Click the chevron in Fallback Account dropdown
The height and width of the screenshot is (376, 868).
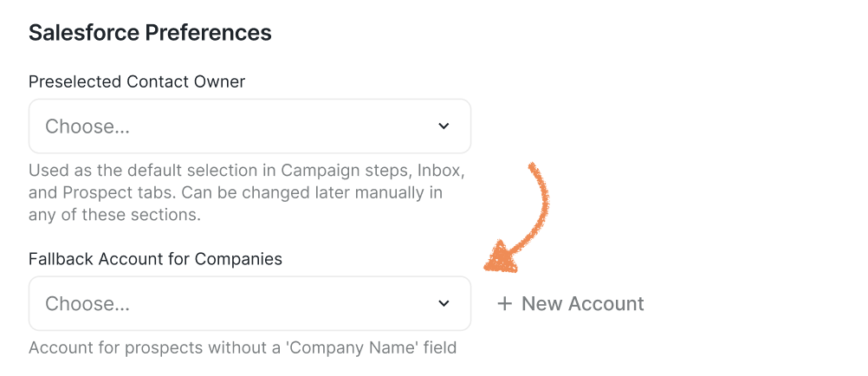tap(444, 303)
